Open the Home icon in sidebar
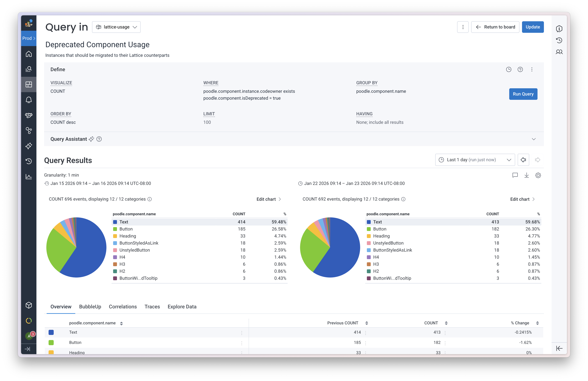The width and height of the screenshot is (588, 381). click(29, 54)
